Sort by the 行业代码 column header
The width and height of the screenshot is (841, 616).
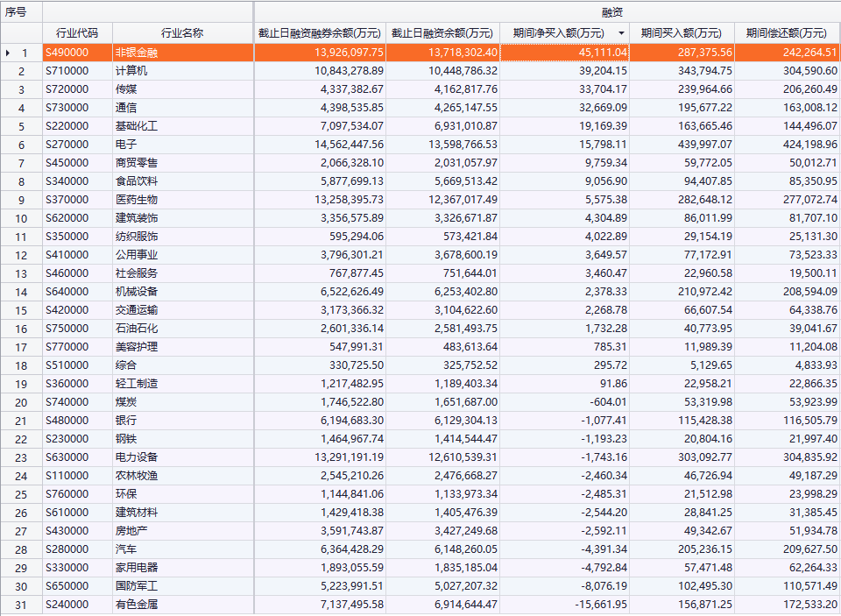[77, 33]
